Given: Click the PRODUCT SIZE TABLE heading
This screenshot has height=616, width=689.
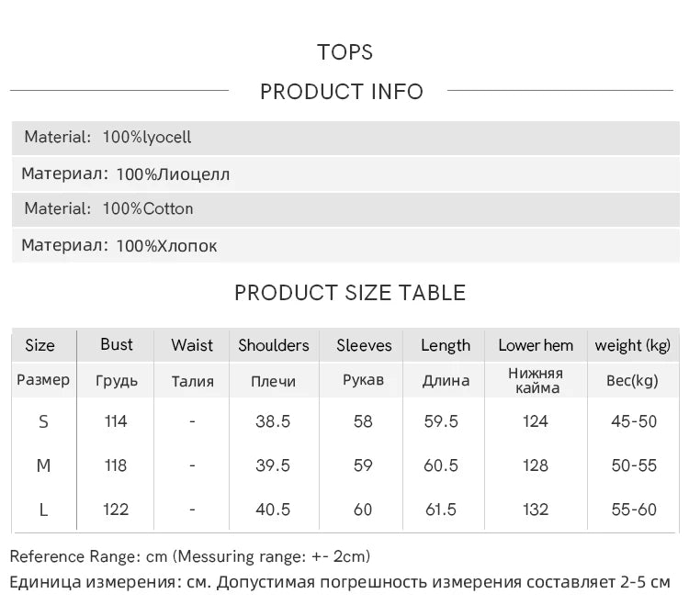Looking at the screenshot, I should pos(350,293).
